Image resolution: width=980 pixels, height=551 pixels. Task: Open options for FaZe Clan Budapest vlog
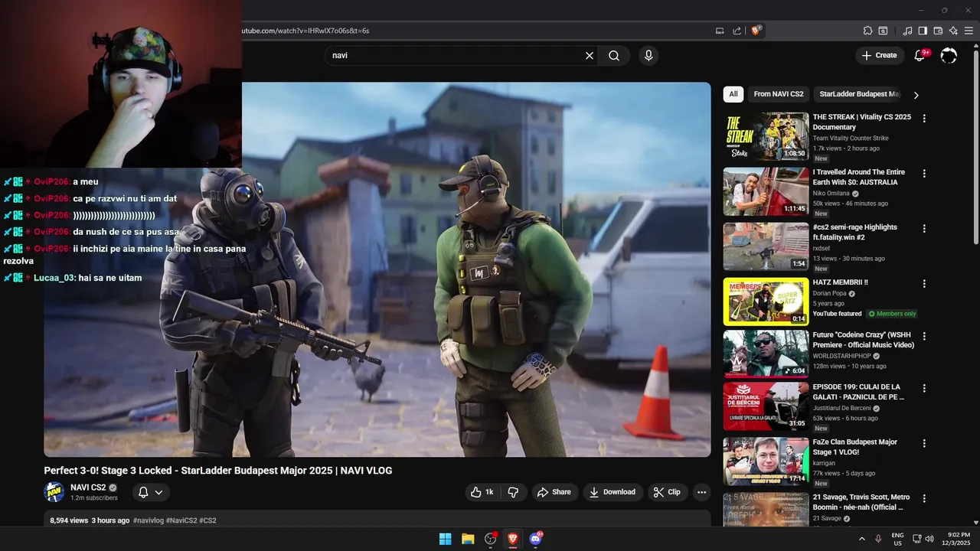[924, 443]
